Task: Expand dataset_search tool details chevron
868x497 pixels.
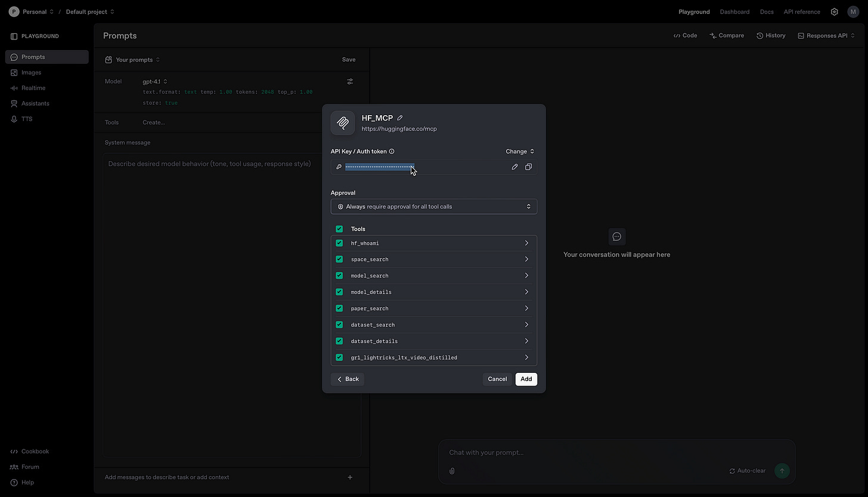Action: click(526, 325)
